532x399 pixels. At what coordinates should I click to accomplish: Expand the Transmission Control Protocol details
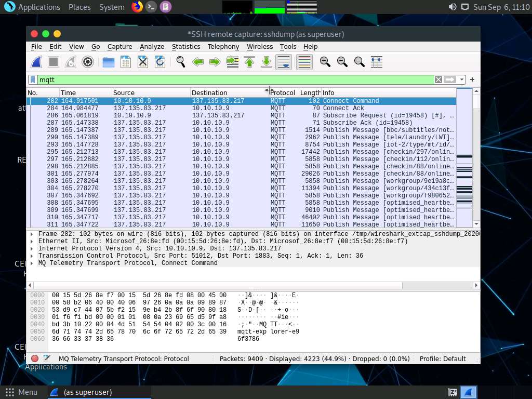click(32, 256)
